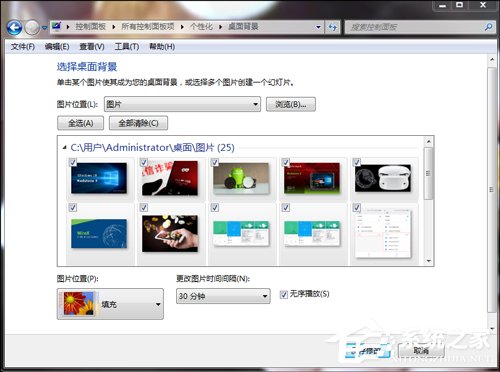
Task: Open the recent pages dropdown next to Forward
Action: tap(45, 28)
